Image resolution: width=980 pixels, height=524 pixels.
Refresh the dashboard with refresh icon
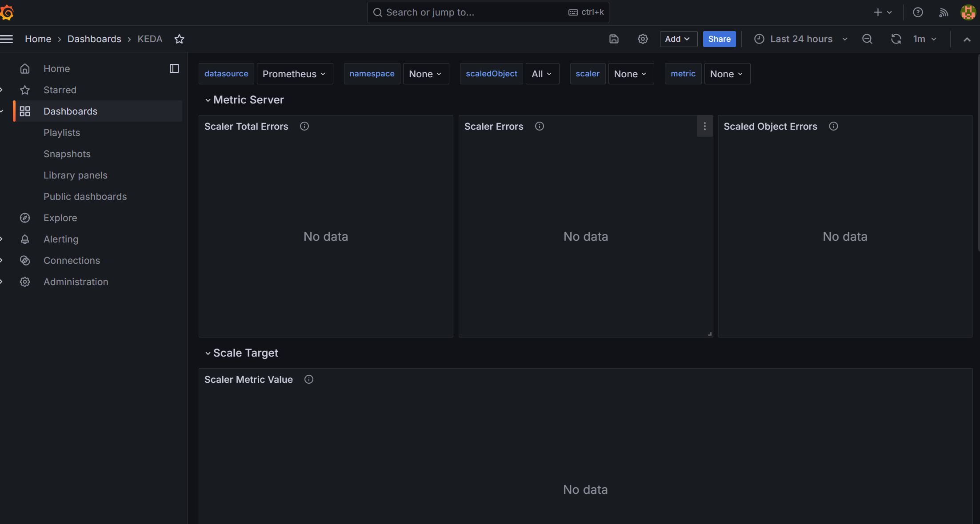point(896,39)
